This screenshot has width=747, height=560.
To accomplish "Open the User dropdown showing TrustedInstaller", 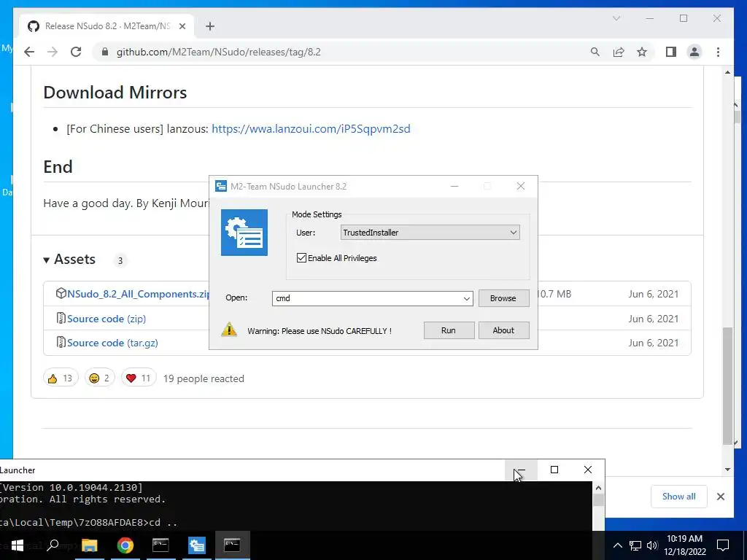I will (430, 233).
